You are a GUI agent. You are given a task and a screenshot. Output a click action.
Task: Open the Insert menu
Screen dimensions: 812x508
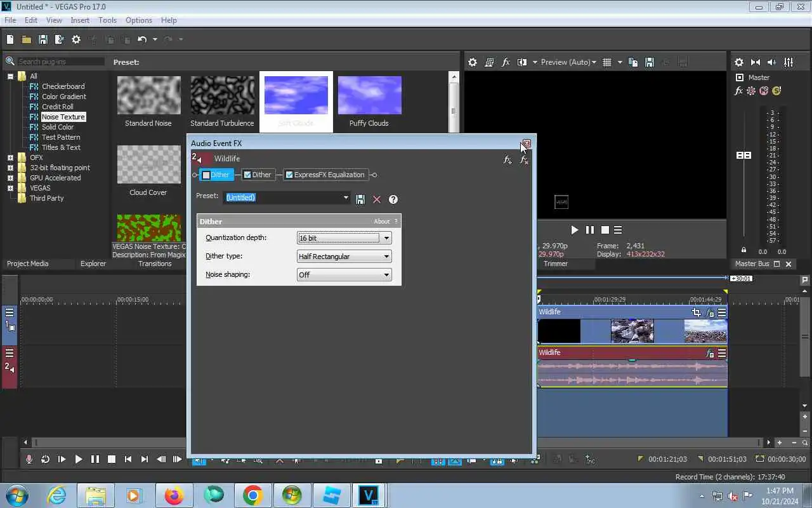click(x=80, y=20)
